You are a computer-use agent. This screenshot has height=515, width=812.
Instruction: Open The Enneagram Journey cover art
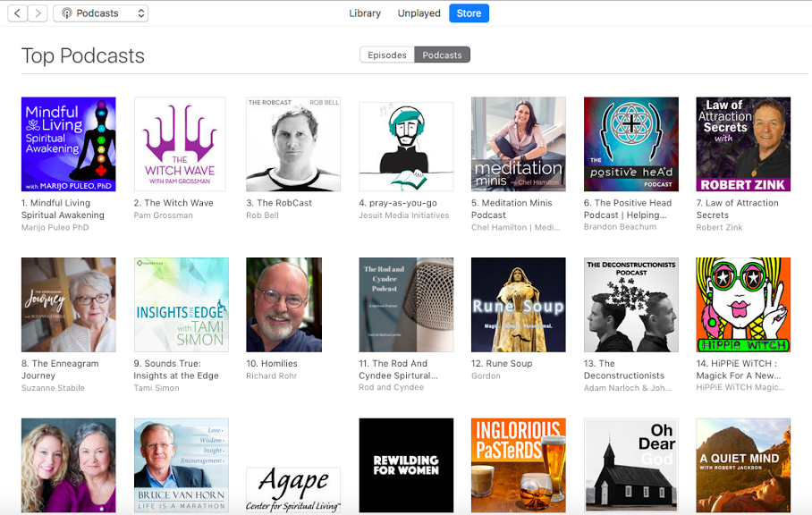click(x=68, y=305)
